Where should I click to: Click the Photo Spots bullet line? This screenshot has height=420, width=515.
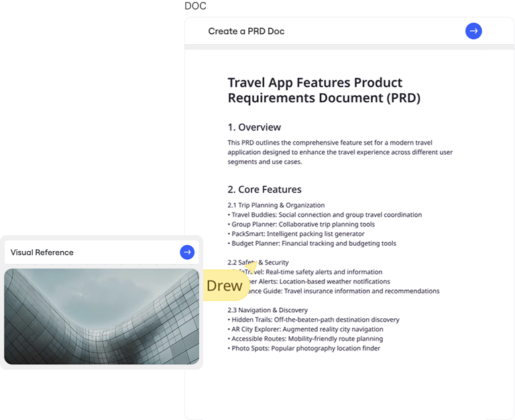(x=304, y=348)
